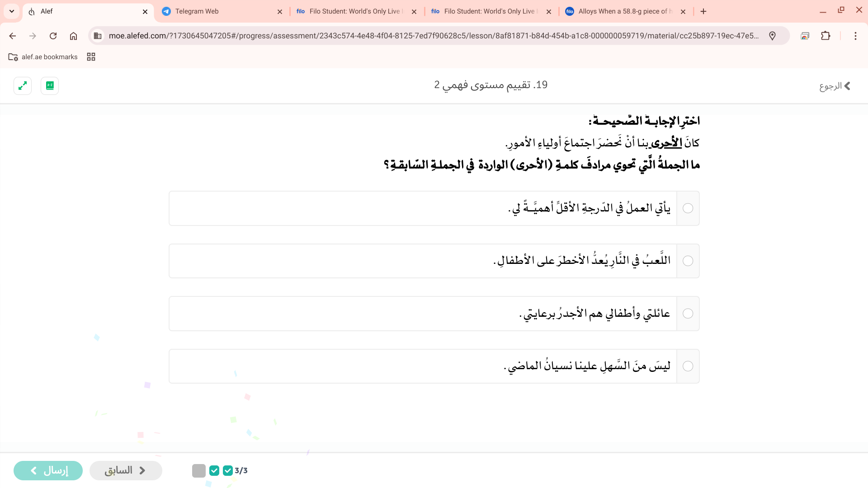Select radio for answer اللعب في النار
The image size is (868, 488).
click(x=688, y=261)
